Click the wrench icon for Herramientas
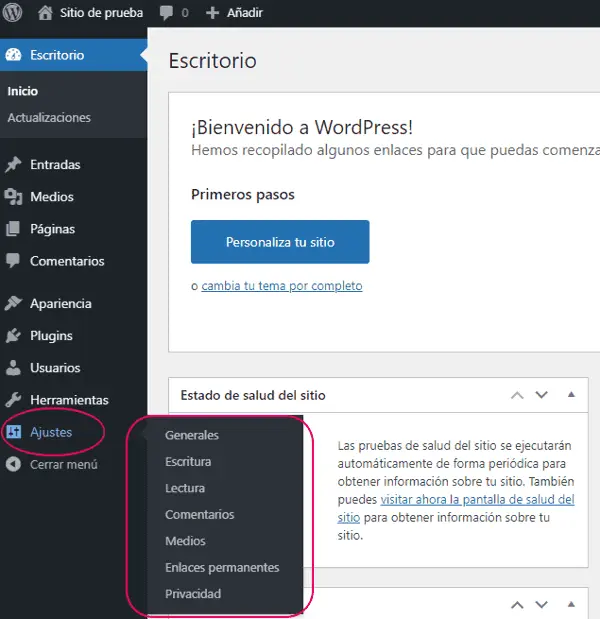Image resolution: width=600 pixels, height=619 pixels. pyautogui.click(x=13, y=400)
